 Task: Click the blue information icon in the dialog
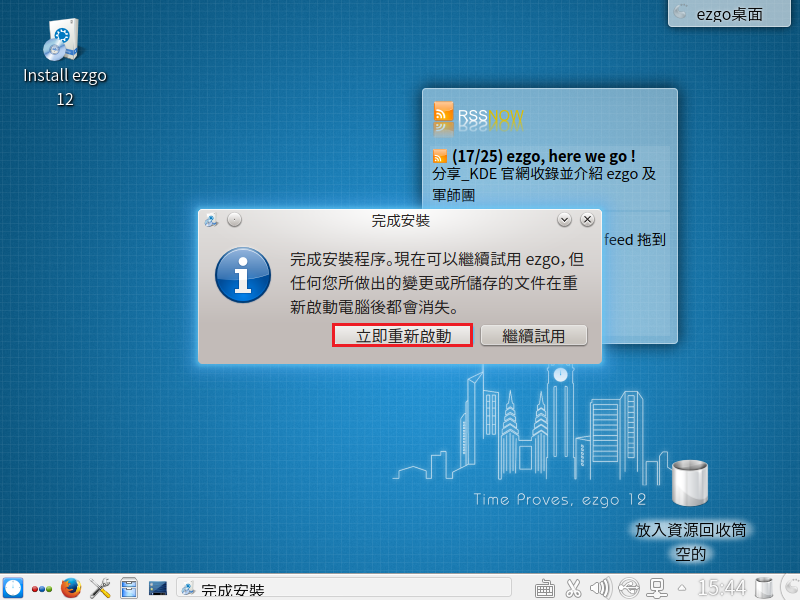(x=243, y=275)
